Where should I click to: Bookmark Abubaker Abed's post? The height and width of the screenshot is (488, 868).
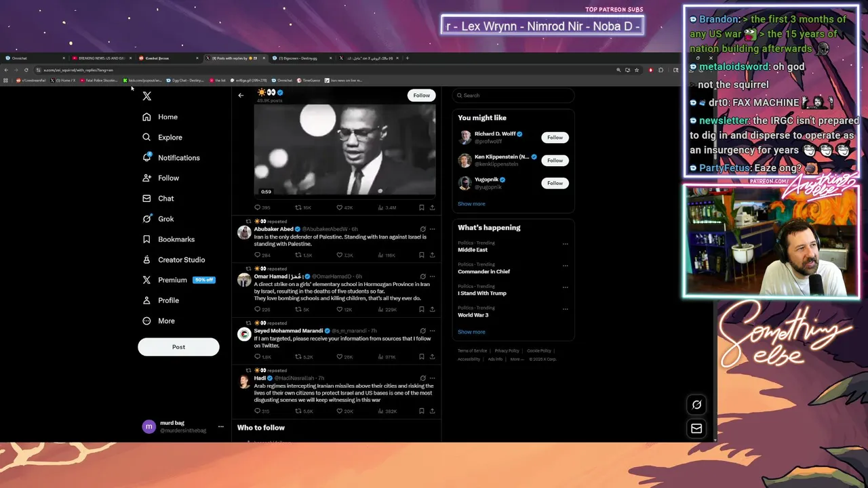click(421, 256)
